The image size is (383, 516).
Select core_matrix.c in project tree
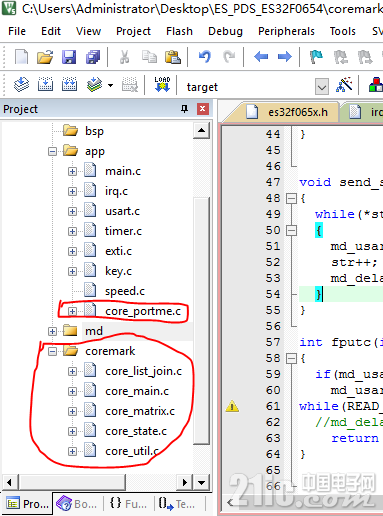click(140, 411)
